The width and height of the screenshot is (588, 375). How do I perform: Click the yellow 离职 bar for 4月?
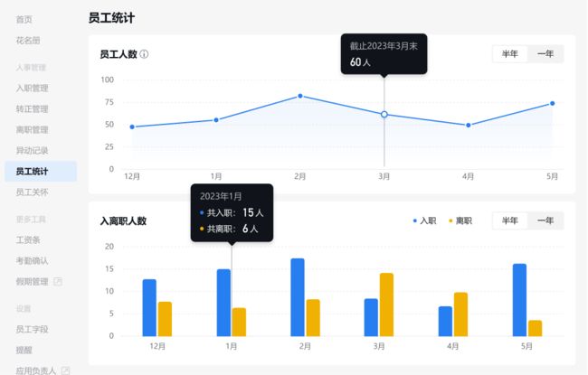[x=460, y=314]
